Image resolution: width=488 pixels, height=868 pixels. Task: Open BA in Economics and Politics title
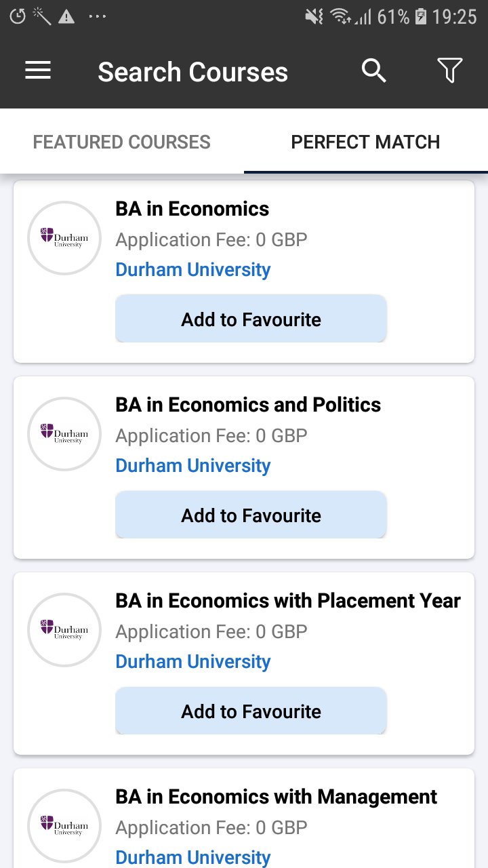click(x=248, y=405)
